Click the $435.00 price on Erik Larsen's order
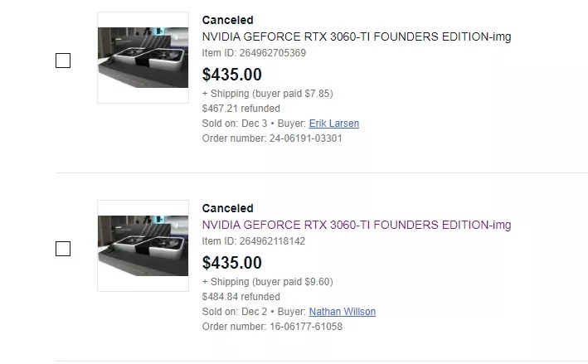Viewport: 588px width, 364px height. click(x=232, y=75)
